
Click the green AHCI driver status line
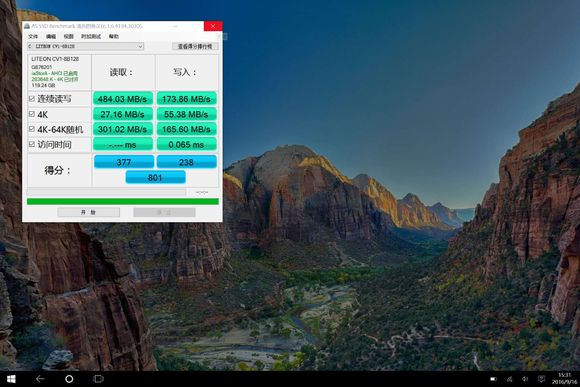point(54,73)
